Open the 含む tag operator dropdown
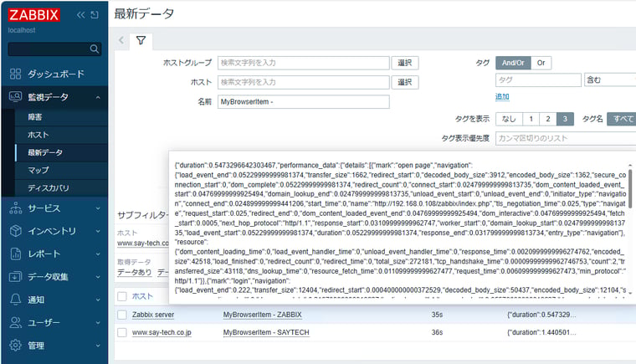This screenshot has width=636, height=364. [x=610, y=80]
